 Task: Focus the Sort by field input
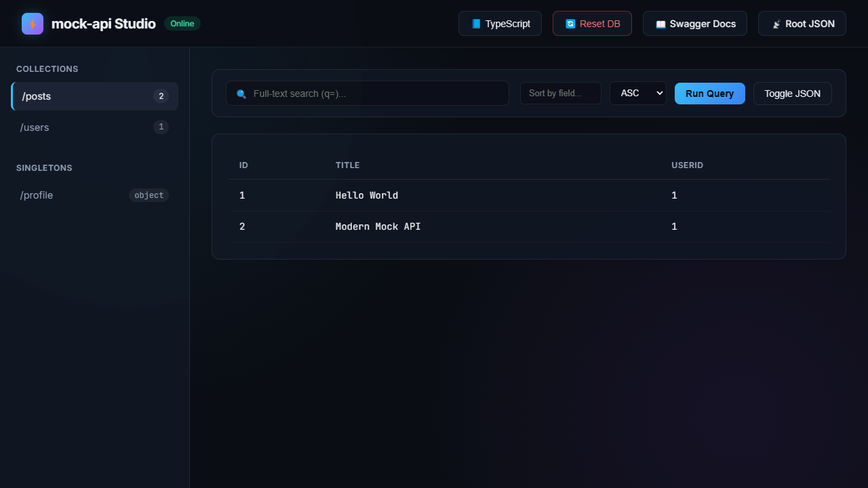[561, 94]
